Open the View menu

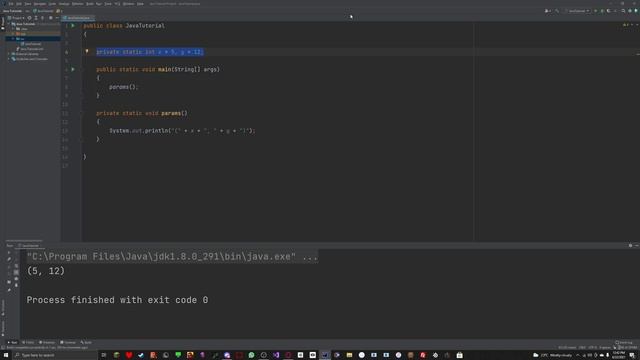point(28,4)
